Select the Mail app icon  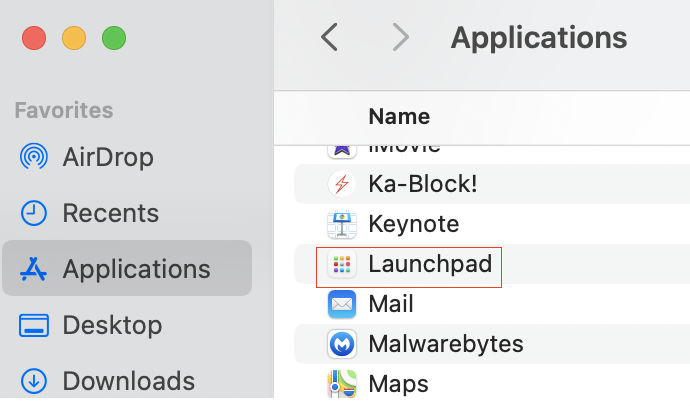(342, 304)
